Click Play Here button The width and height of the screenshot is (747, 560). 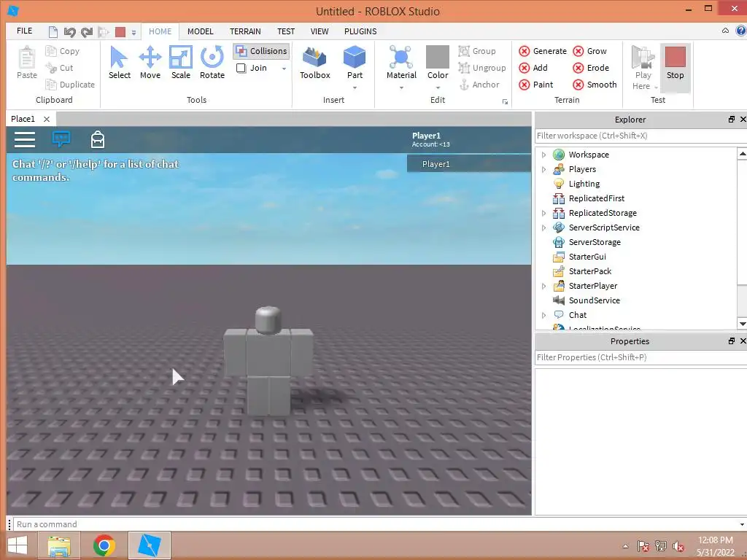tap(643, 68)
